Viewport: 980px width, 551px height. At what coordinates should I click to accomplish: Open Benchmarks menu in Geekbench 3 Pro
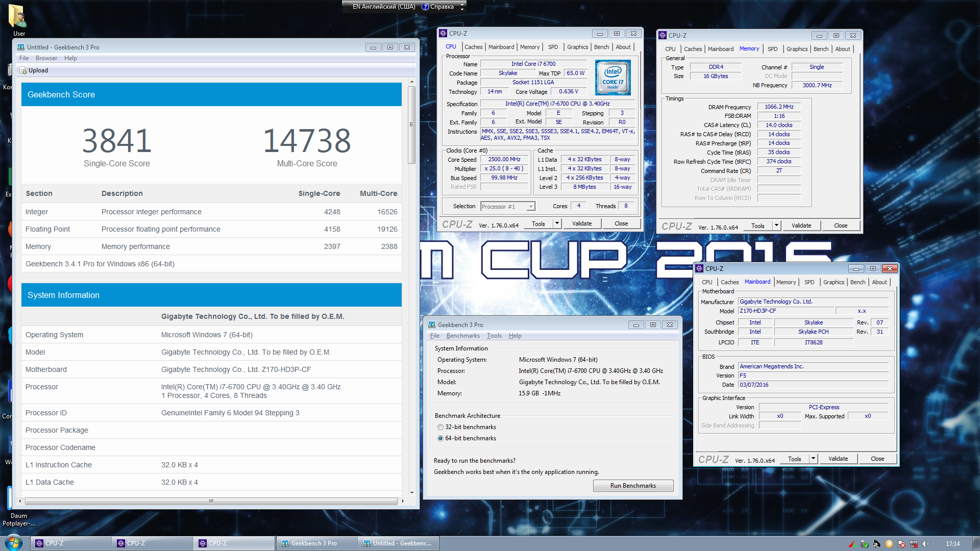point(463,336)
